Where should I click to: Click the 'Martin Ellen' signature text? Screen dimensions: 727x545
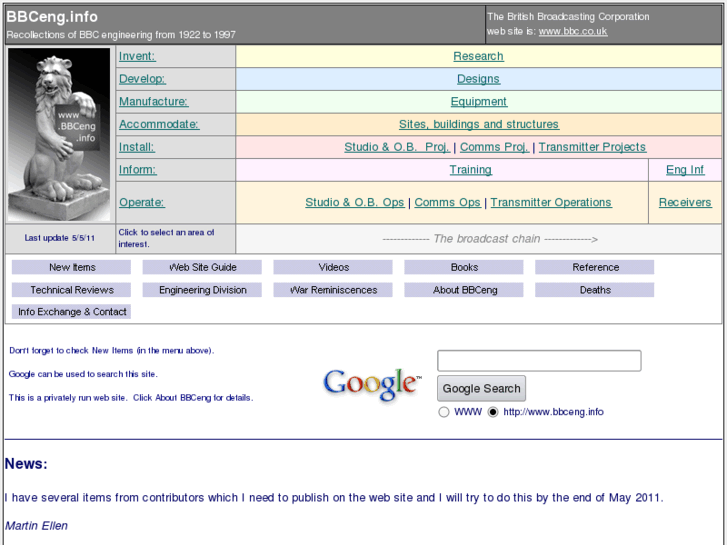coord(36,526)
